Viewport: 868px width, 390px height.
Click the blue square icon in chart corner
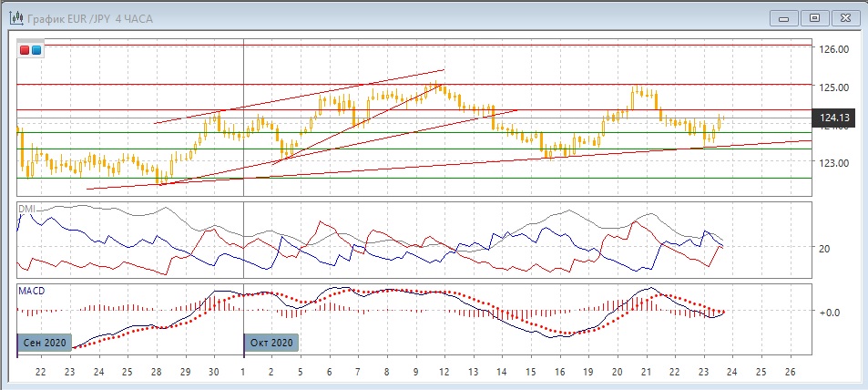click(36, 50)
